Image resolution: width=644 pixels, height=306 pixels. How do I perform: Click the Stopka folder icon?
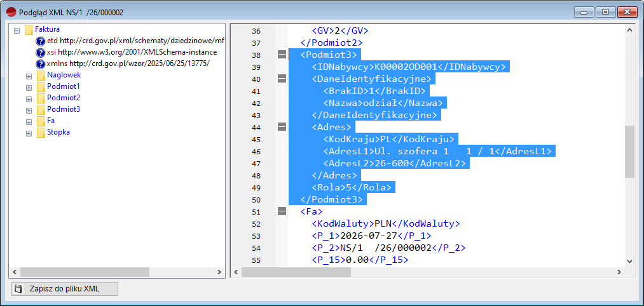[x=40, y=133]
